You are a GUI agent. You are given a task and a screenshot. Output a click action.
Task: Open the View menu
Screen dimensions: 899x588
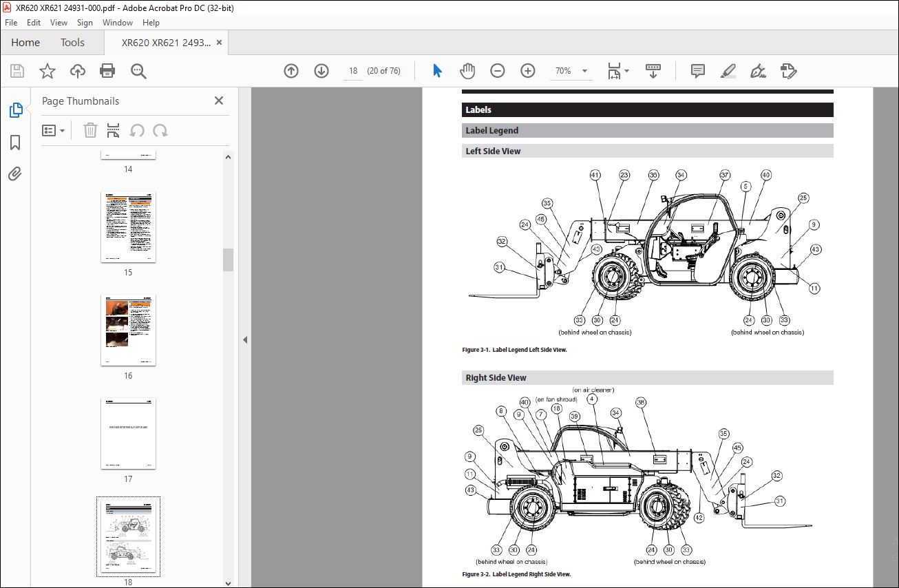(59, 23)
